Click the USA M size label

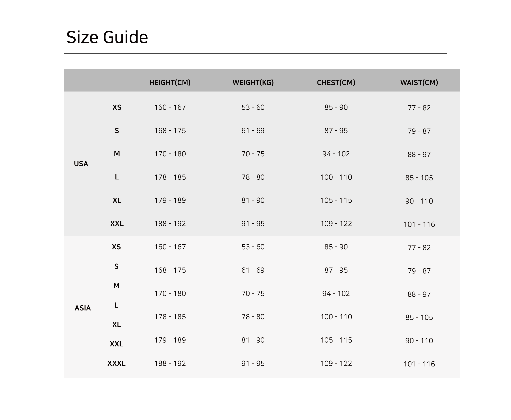click(117, 154)
